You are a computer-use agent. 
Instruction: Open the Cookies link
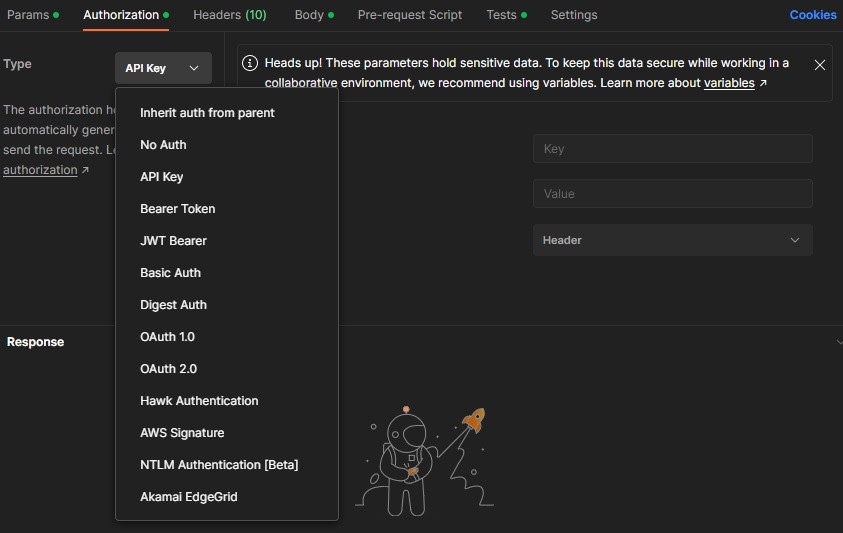[x=812, y=15]
